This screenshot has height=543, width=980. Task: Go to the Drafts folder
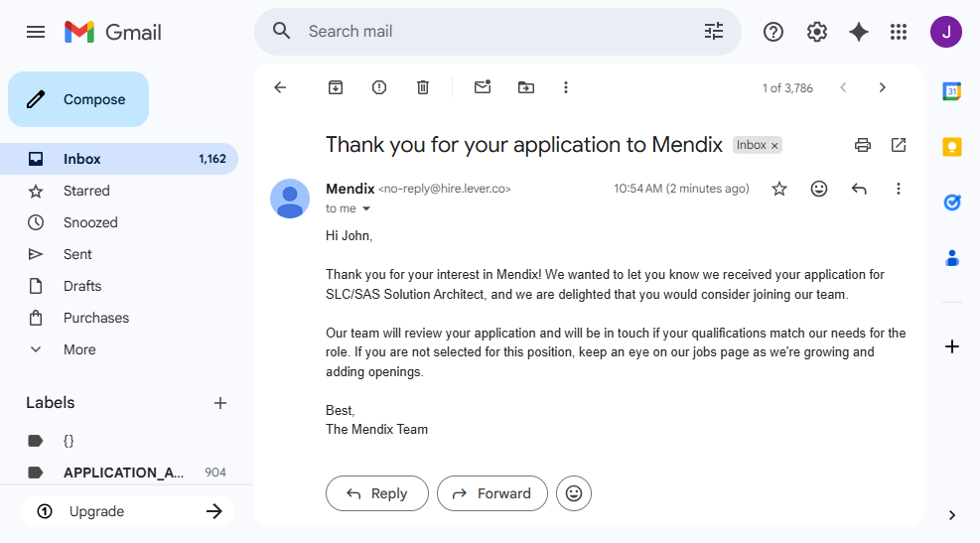[82, 286]
